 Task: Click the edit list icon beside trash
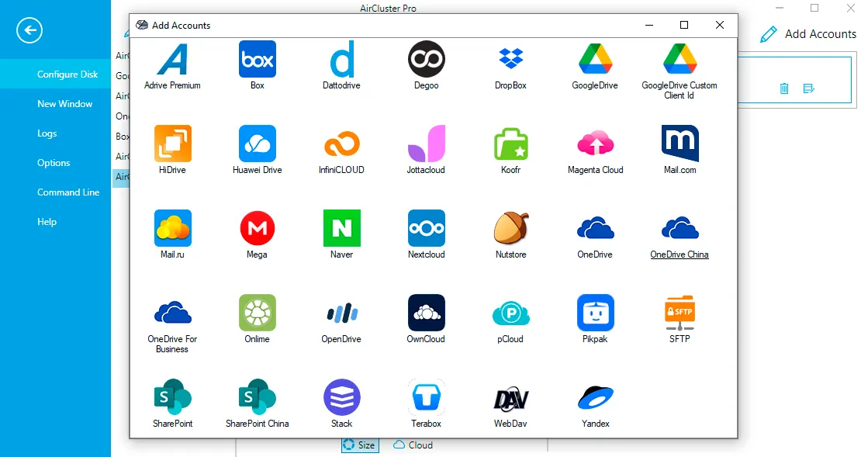click(x=809, y=88)
